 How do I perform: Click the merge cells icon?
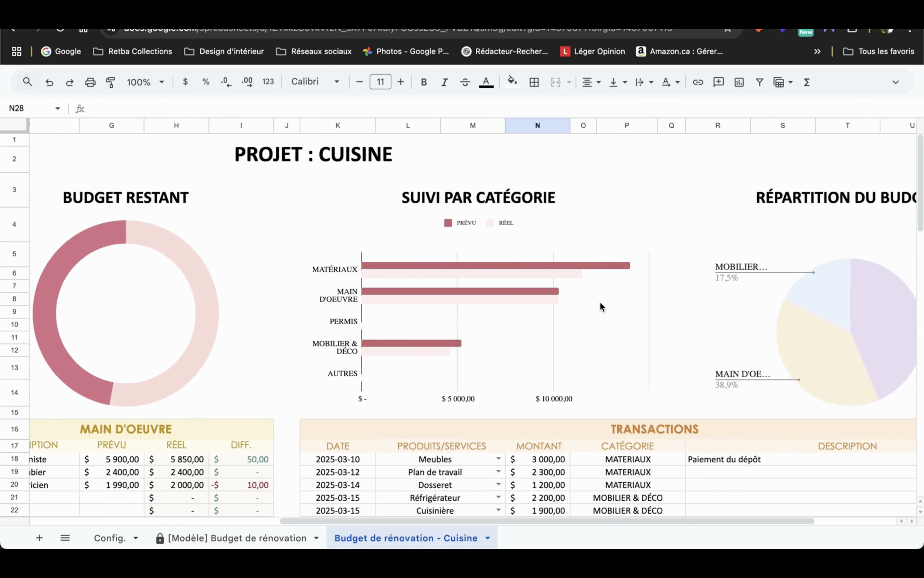point(556,82)
